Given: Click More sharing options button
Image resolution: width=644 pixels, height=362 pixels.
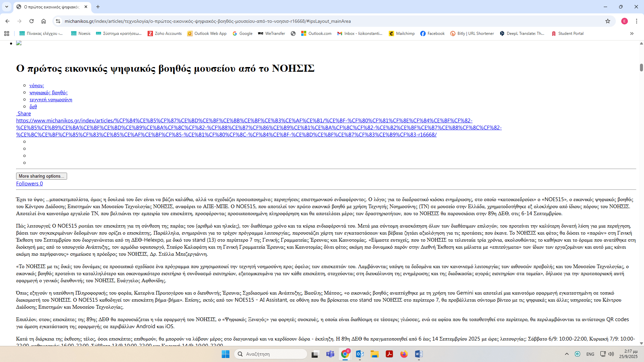Looking at the screenshot, I should pyautogui.click(x=41, y=176).
